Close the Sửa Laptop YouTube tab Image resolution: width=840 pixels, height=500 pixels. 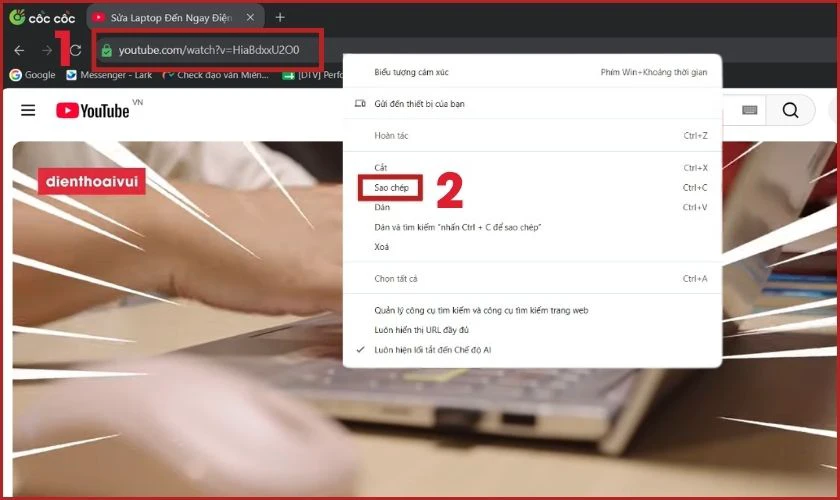click(x=250, y=18)
